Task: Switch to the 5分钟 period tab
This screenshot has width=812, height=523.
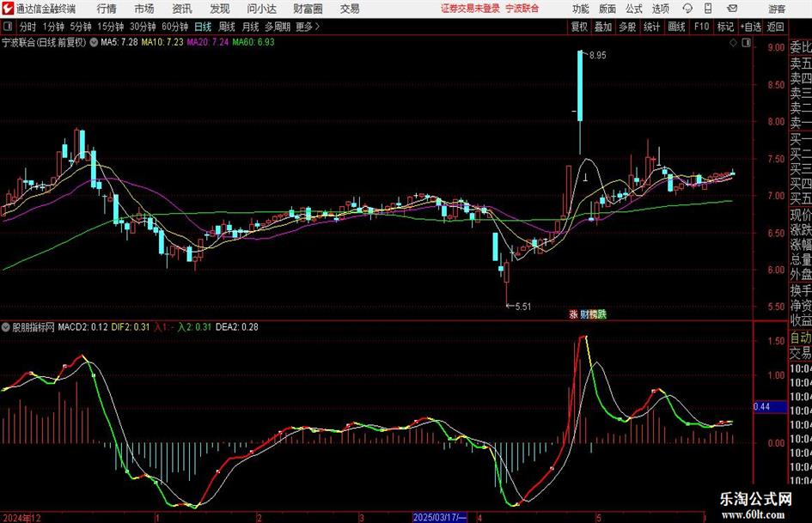Action: click(x=80, y=27)
